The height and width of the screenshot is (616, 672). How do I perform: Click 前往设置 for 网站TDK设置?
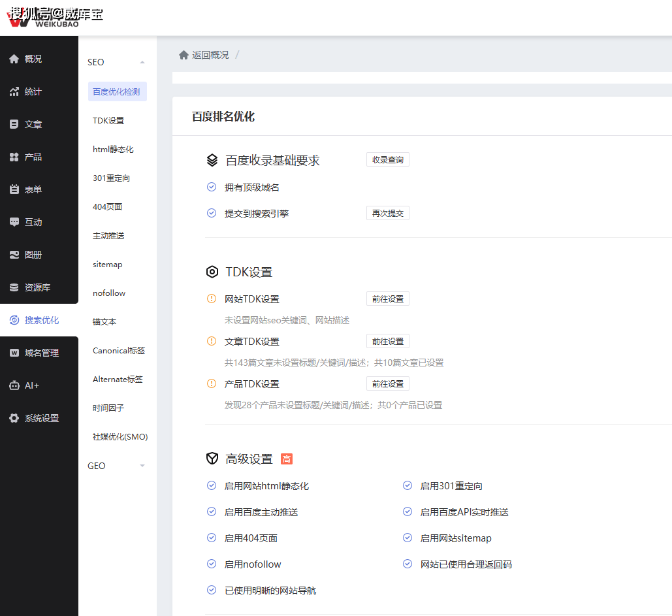[388, 299]
